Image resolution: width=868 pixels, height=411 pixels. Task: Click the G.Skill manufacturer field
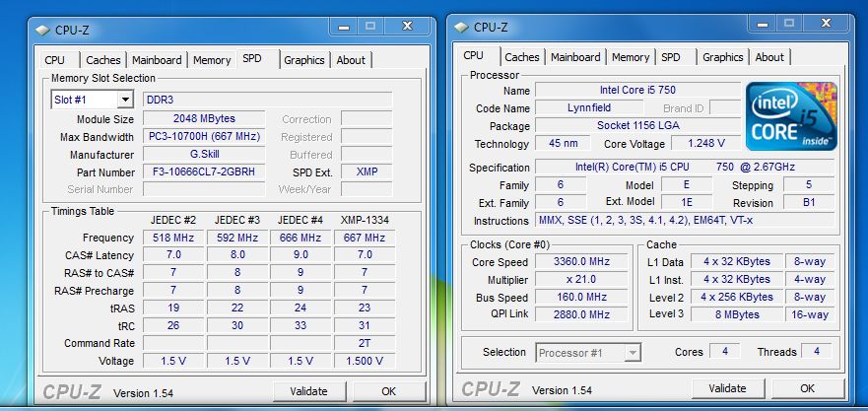[204, 154]
